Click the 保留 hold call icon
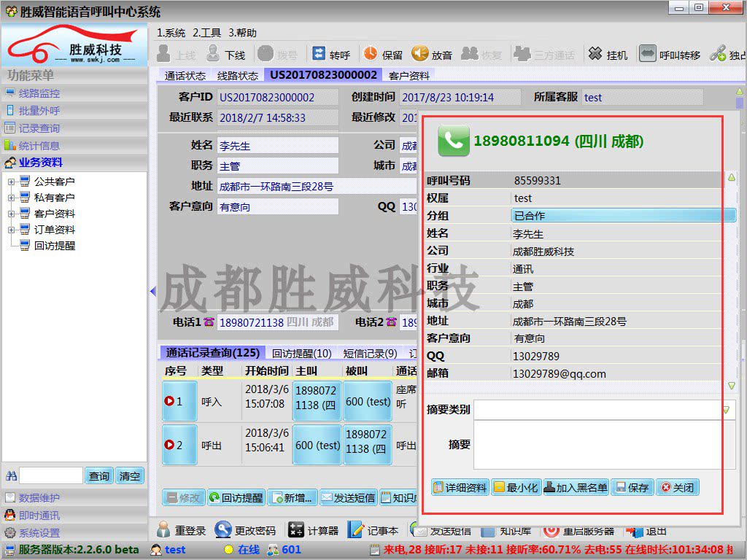The width and height of the screenshot is (747, 560). (370, 53)
